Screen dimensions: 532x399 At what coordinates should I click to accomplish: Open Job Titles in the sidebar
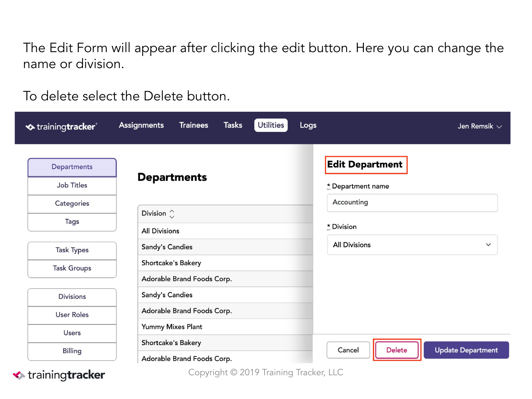coord(72,185)
